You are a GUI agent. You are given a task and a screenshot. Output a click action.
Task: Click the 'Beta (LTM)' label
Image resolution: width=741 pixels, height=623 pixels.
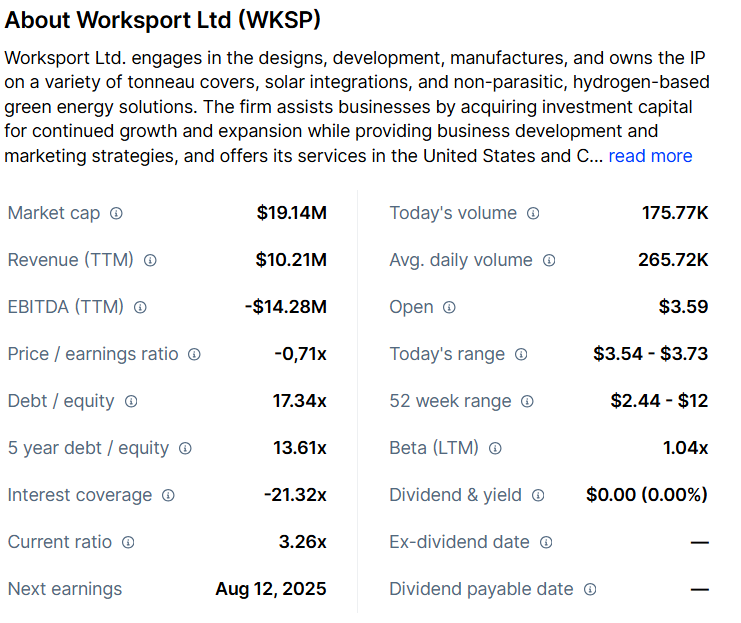pos(434,448)
